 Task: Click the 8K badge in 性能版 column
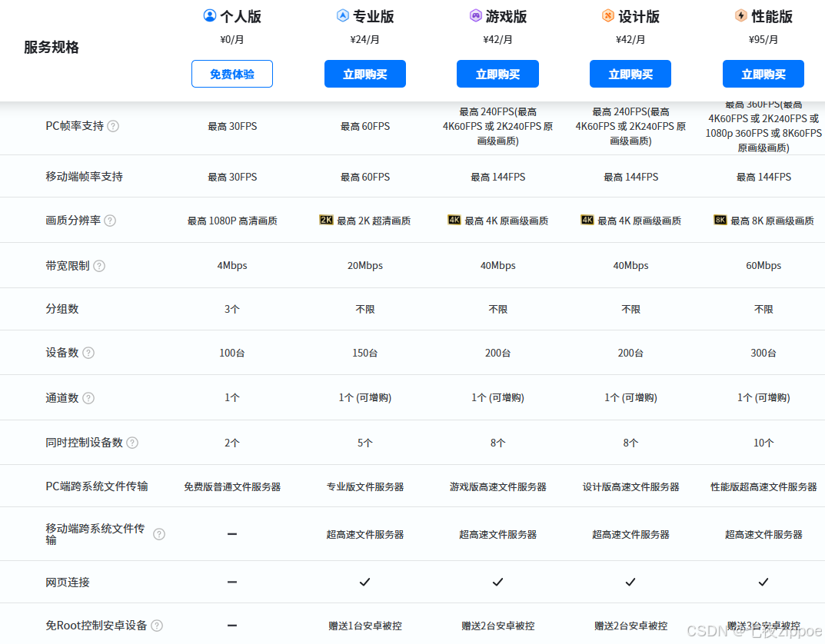pos(720,220)
